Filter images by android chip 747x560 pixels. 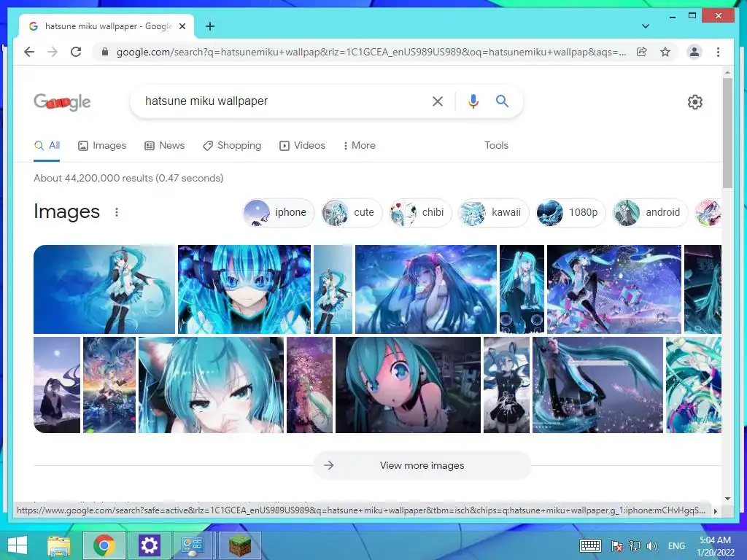650,212
